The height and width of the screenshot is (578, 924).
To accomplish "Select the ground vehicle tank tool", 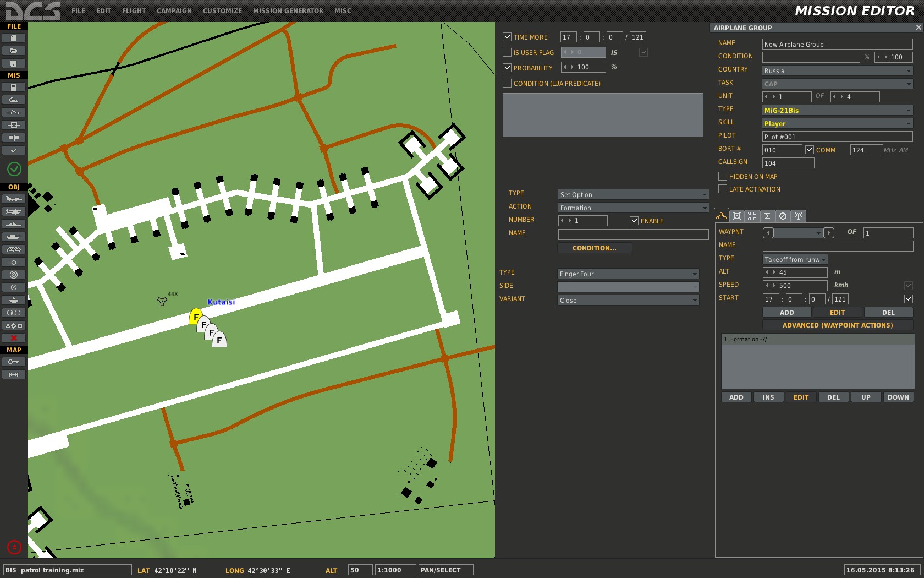I will 14,237.
